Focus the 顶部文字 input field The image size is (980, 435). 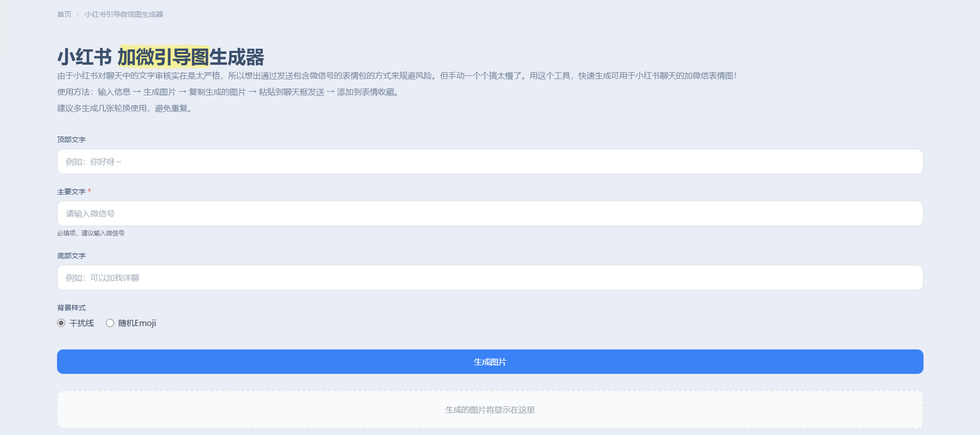490,161
